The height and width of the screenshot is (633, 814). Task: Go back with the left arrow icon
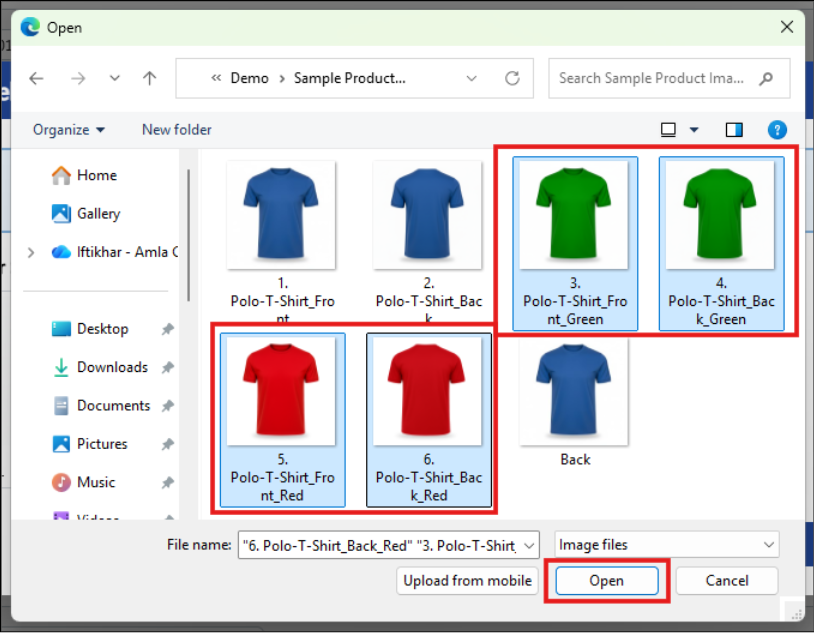pyautogui.click(x=36, y=78)
